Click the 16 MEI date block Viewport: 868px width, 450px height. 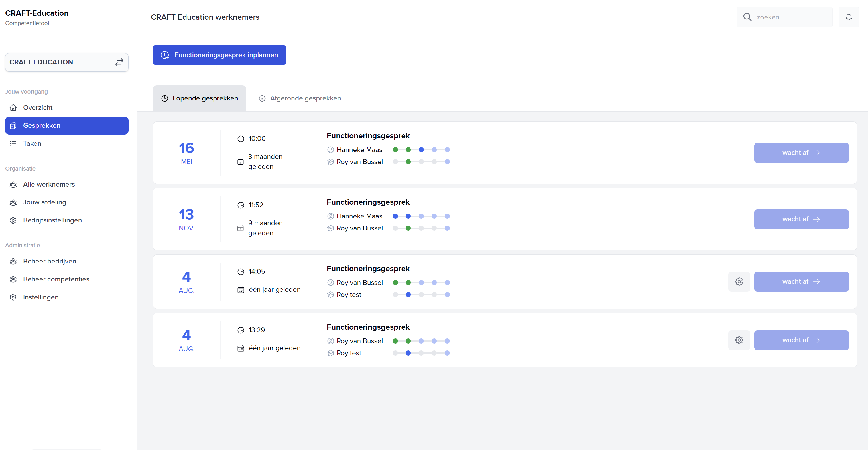point(186,153)
